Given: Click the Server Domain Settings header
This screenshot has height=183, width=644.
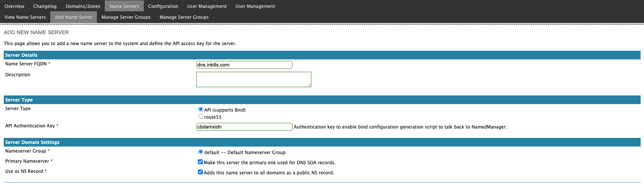Looking at the screenshot, I should coord(322,142).
